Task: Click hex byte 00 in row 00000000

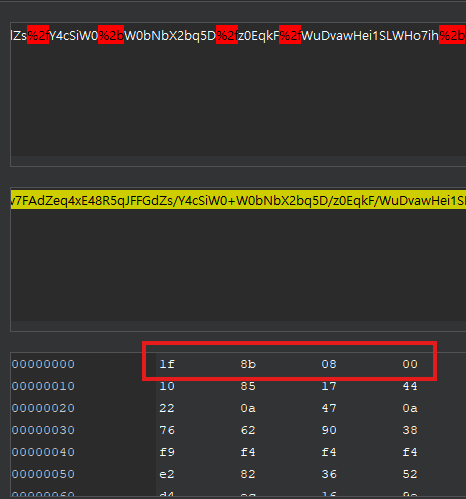Action: coord(410,364)
